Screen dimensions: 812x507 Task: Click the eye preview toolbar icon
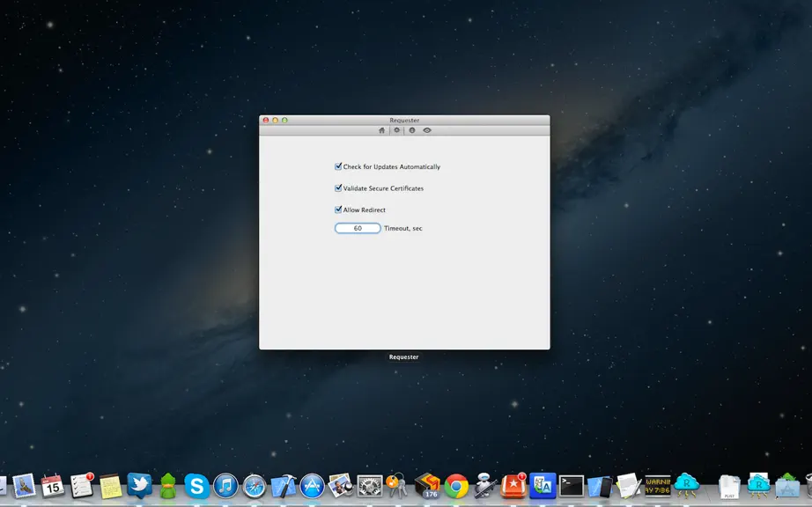coord(427,130)
